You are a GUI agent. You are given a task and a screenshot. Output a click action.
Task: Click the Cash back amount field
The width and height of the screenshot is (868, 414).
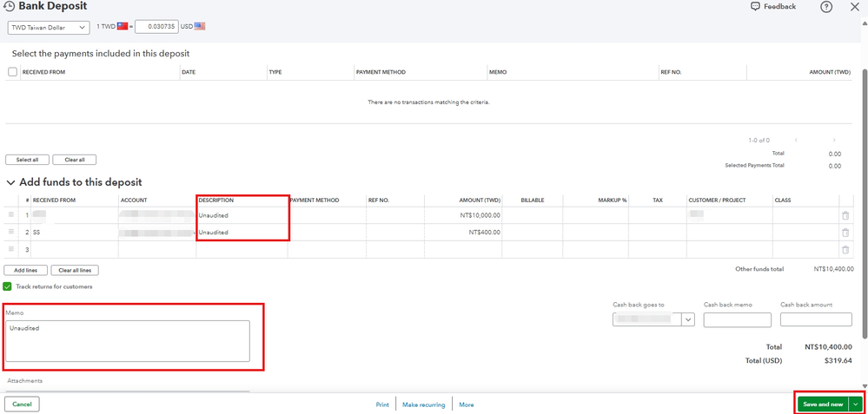coord(816,319)
